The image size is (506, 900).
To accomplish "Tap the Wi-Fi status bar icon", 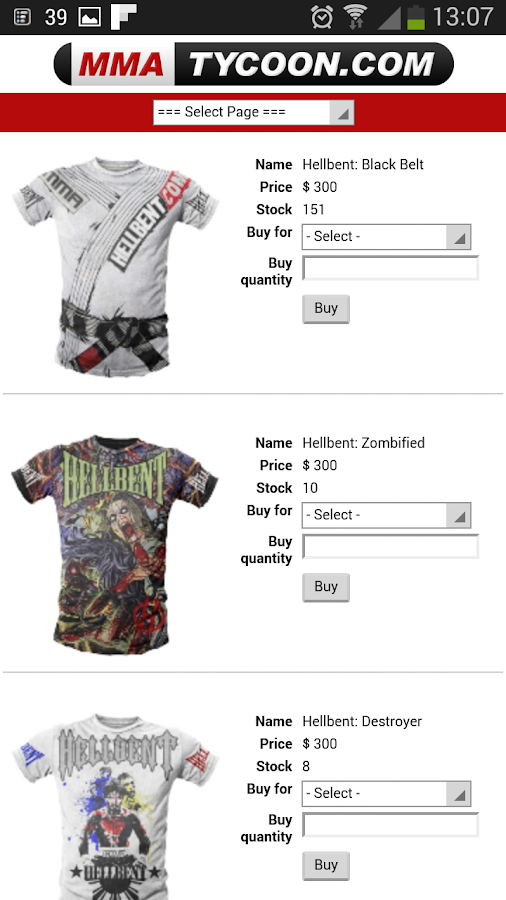I will 356,17.
